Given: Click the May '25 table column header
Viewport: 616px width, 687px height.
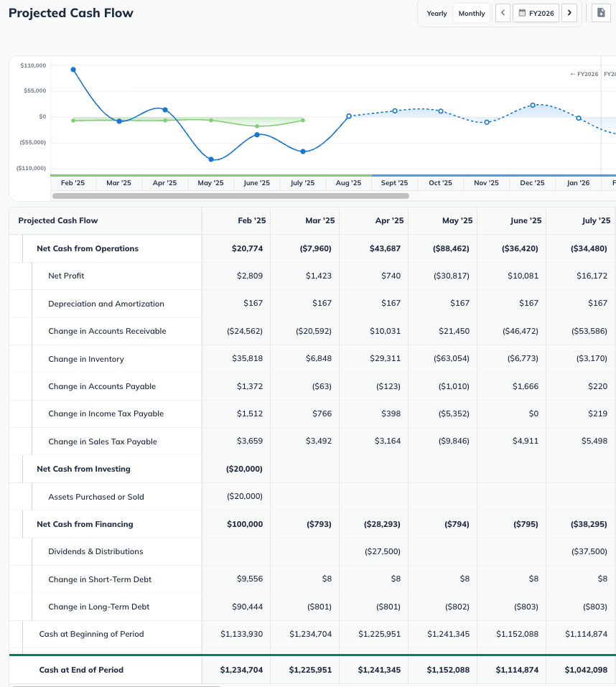Looking at the screenshot, I should point(457,220).
